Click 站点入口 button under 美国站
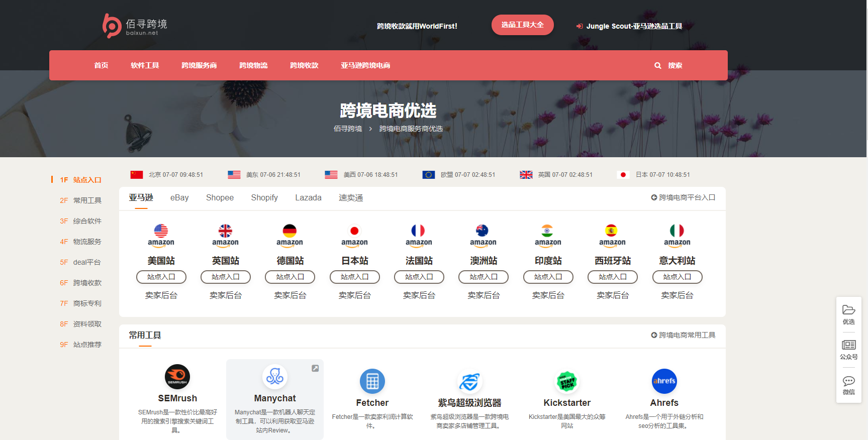The image size is (868, 440). pyautogui.click(x=161, y=277)
